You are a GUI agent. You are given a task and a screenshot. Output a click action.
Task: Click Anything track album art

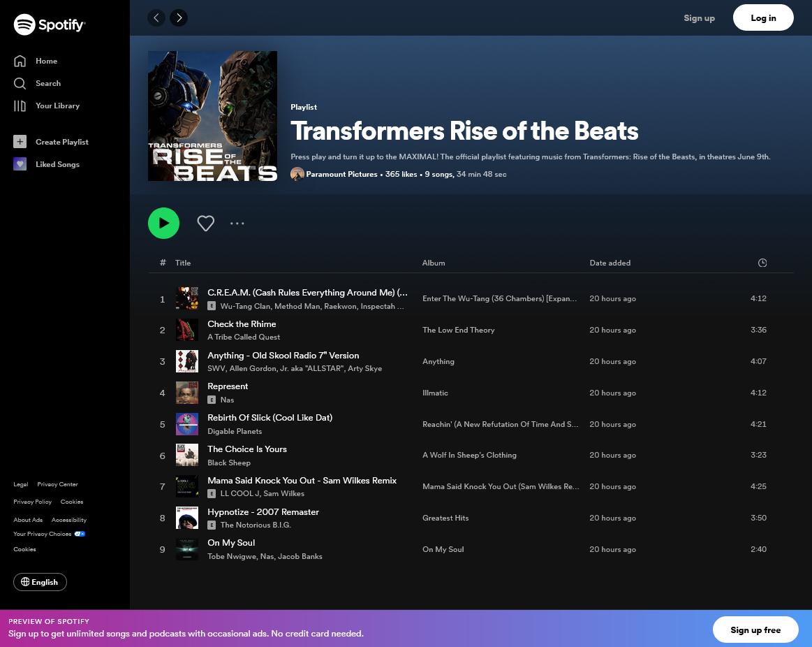click(187, 361)
